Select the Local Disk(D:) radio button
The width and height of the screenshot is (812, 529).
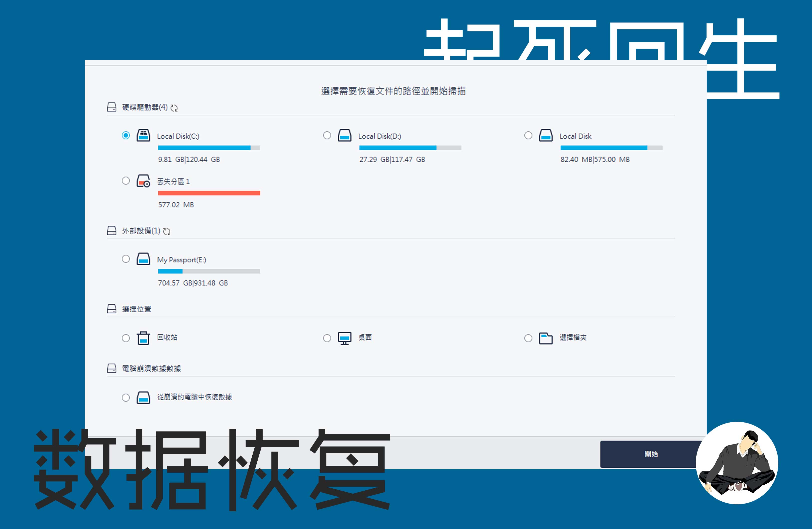(327, 135)
